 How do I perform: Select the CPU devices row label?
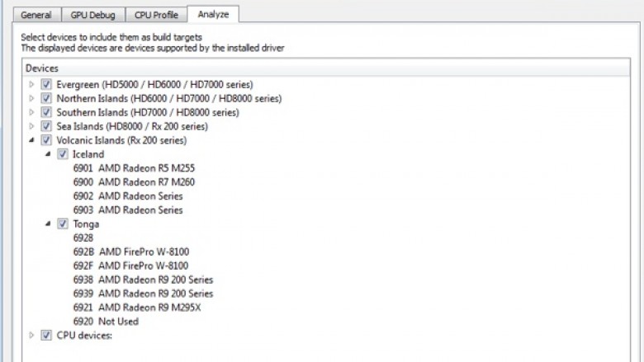click(x=84, y=336)
